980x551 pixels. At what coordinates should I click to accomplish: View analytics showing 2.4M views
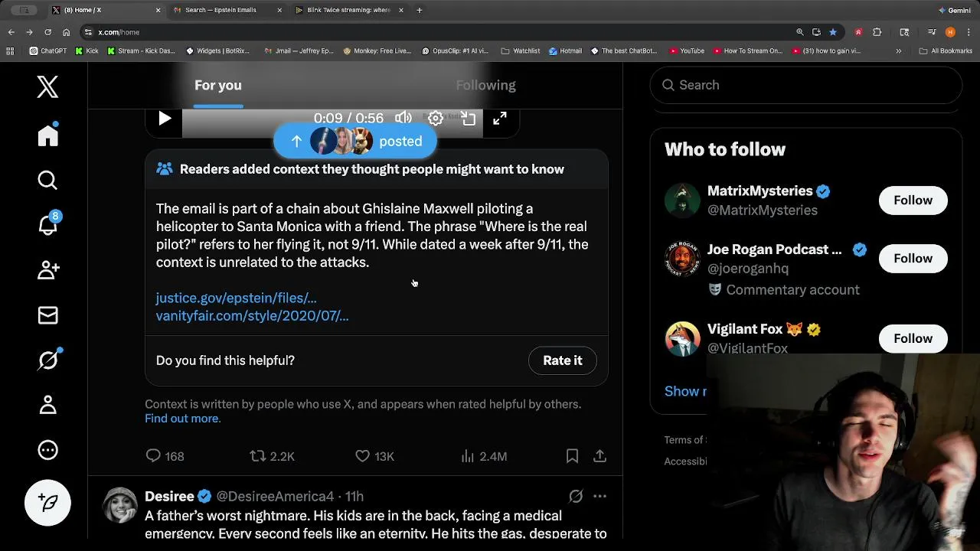coord(484,456)
